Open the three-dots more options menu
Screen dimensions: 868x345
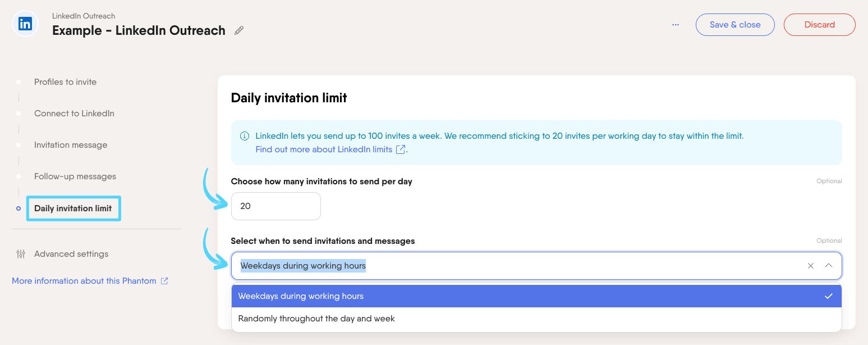pos(676,25)
